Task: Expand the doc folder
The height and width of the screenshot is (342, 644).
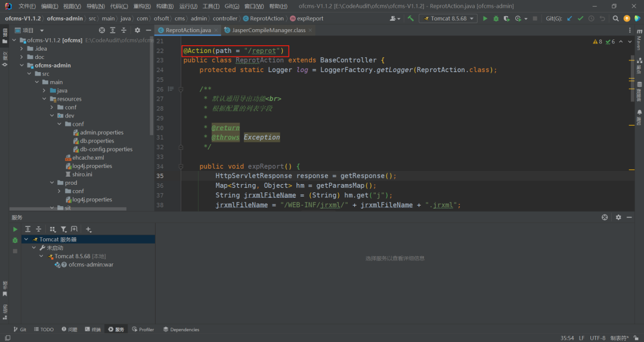Action: (22, 57)
